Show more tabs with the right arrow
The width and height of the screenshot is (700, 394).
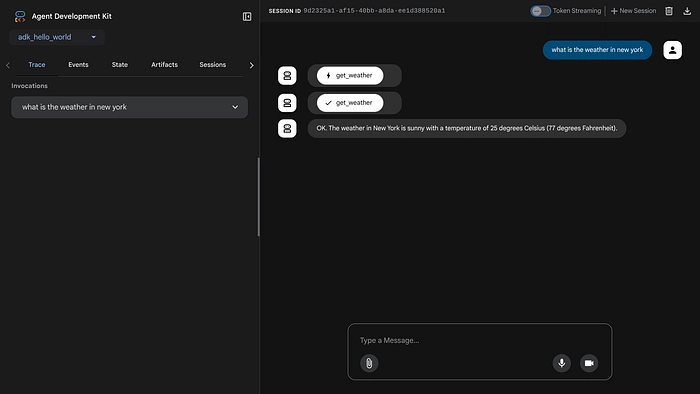click(251, 65)
